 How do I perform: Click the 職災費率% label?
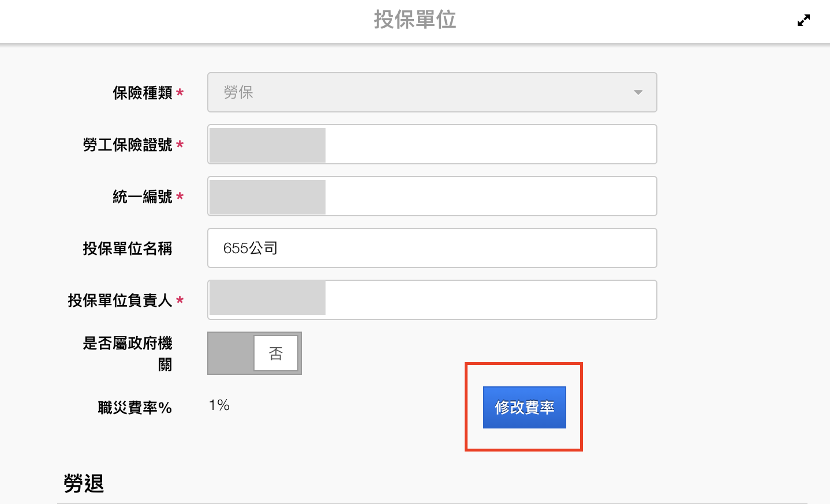135,408
